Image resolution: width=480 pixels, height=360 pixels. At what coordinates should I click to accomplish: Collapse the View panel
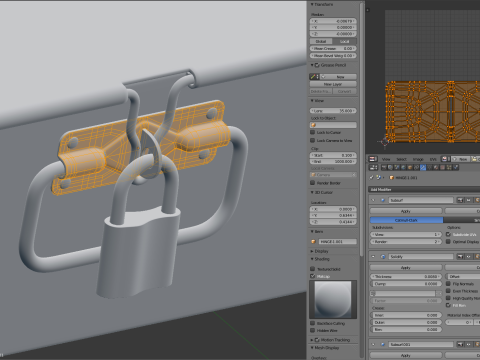[x=312, y=100]
